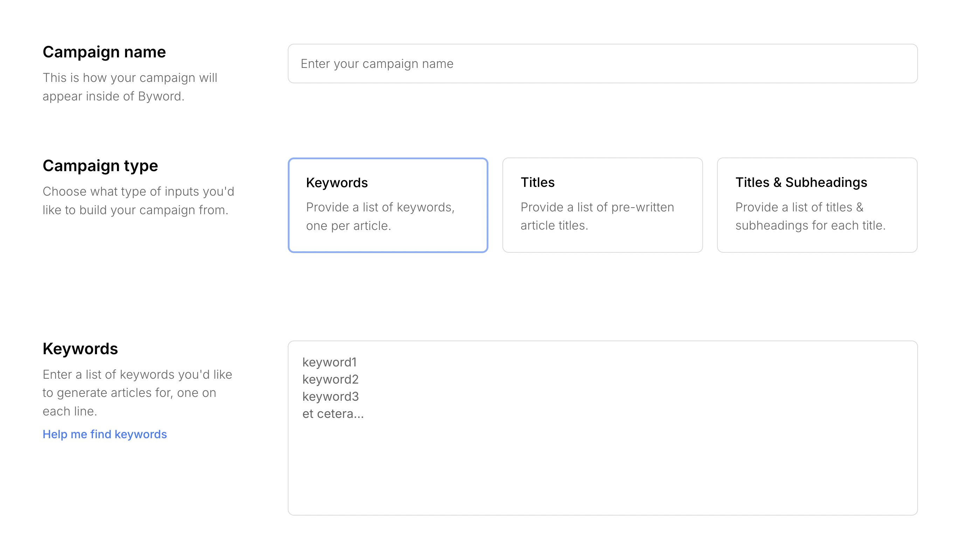
Task: Click the 'keyword1' placeholder line in textarea
Action: [x=329, y=362]
